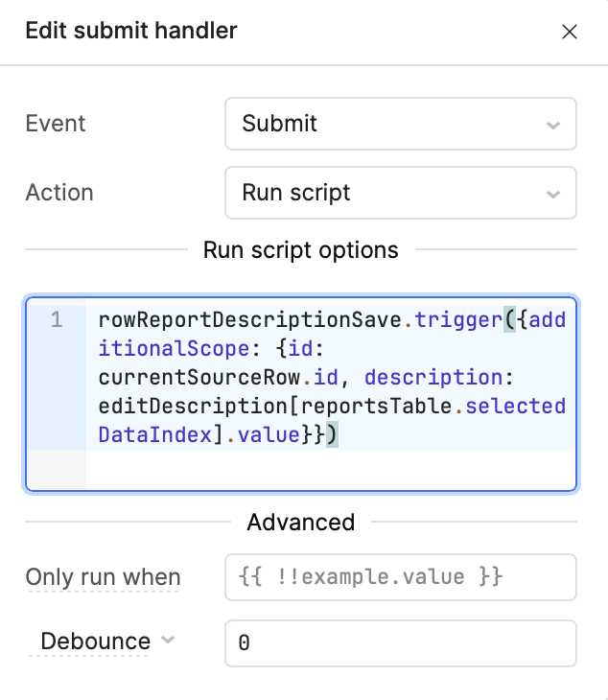The width and height of the screenshot is (608, 700).
Task: Click the Only run when input field
Action: tap(401, 577)
